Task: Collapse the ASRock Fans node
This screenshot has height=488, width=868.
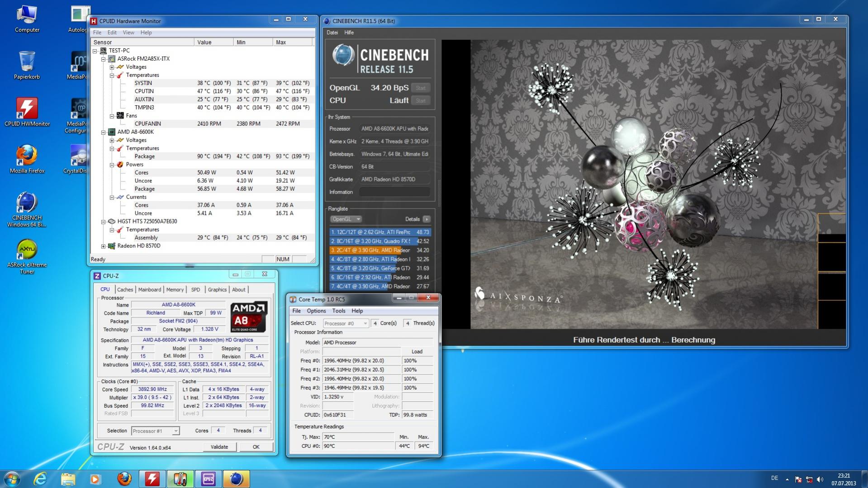Action: click(112, 116)
